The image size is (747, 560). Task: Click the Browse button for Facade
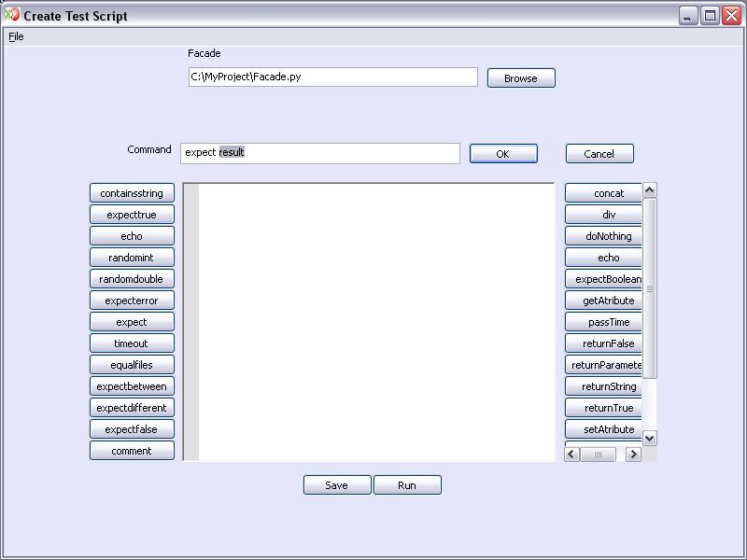coord(520,77)
